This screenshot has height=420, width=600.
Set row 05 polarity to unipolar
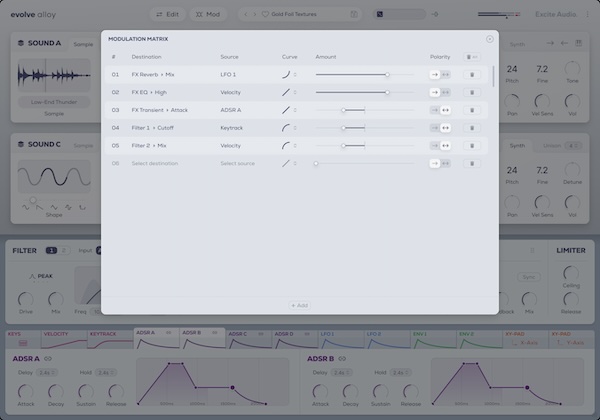click(435, 146)
